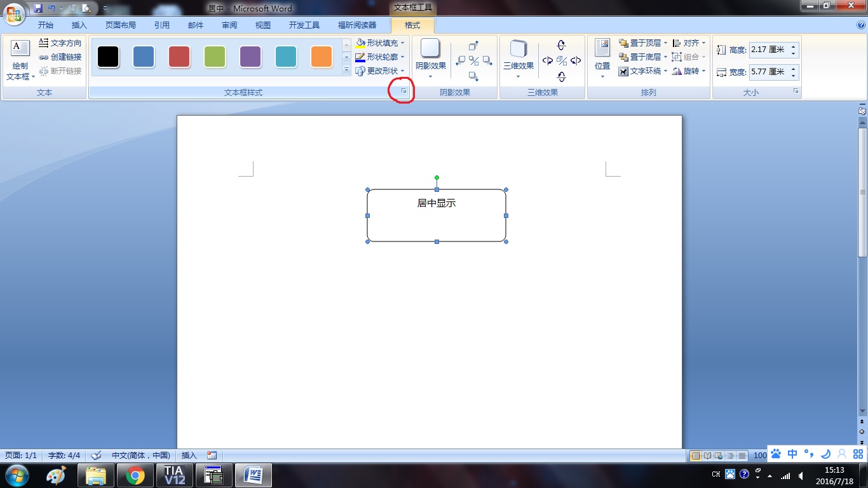Screen dimensions: 868x488
Task: Open Google Chrome from the taskbar
Action: 135,475
